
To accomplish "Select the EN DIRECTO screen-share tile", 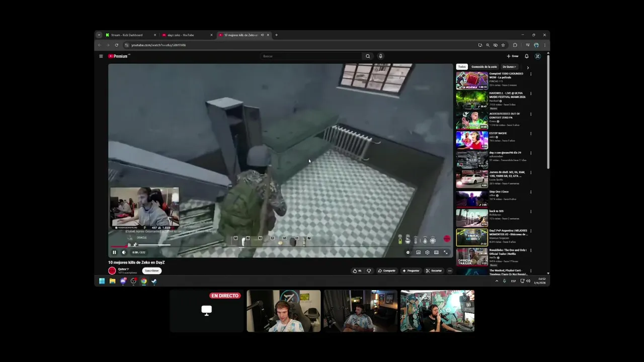I will click(206, 311).
